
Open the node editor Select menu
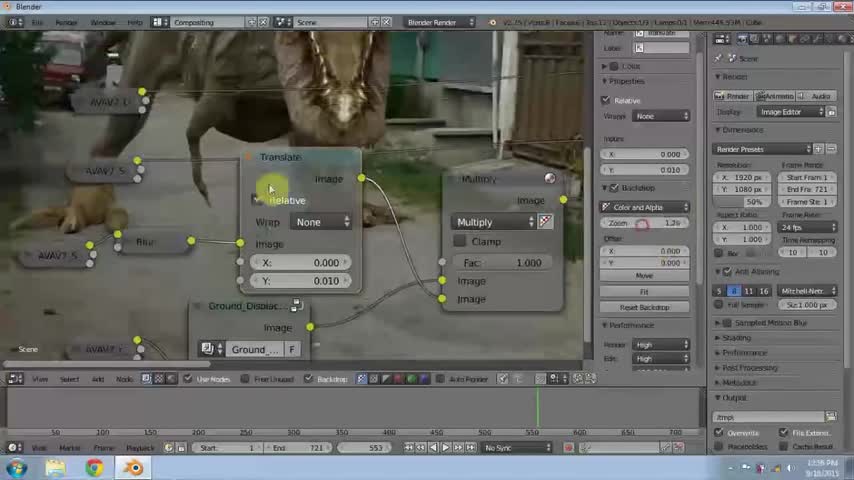click(x=69, y=379)
